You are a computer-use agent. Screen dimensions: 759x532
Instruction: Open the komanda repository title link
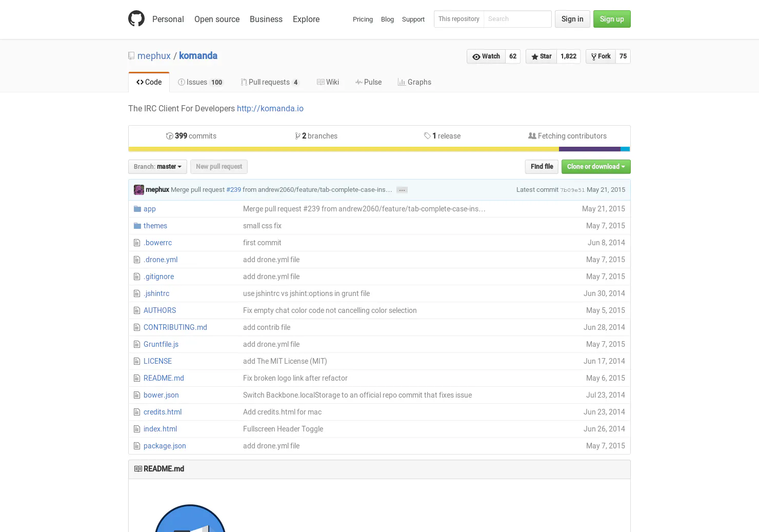[x=198, y=56]
